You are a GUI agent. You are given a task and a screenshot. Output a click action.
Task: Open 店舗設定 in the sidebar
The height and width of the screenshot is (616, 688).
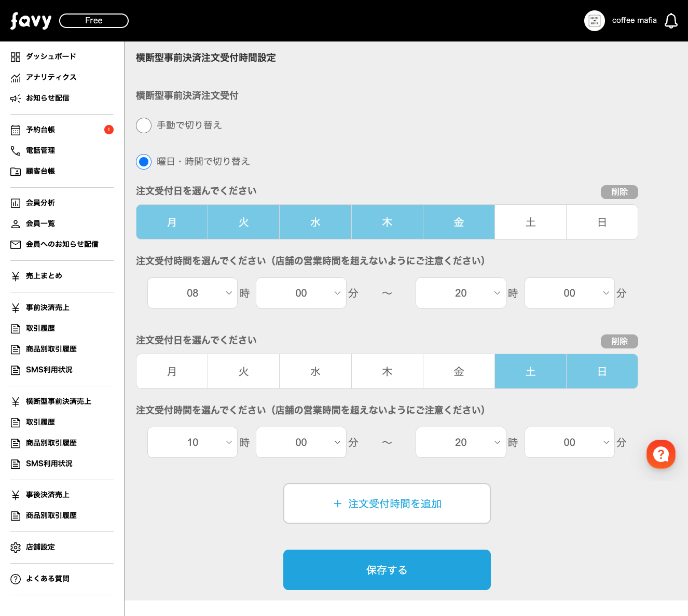(x=40, y=547)
